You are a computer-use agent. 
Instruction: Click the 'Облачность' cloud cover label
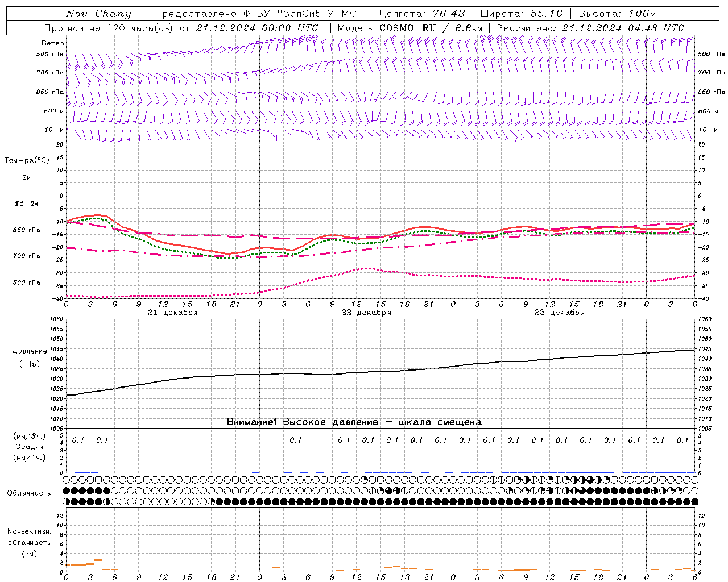tap(29, 493)
